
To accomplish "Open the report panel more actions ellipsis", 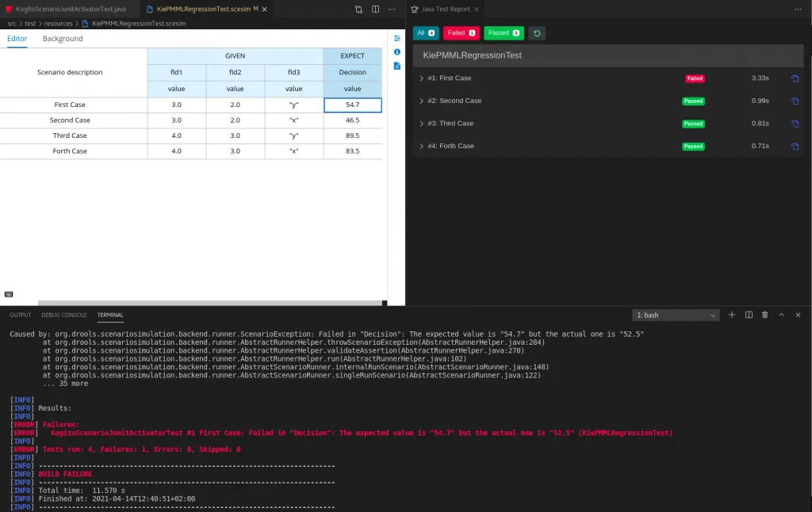I will [798, 10].
